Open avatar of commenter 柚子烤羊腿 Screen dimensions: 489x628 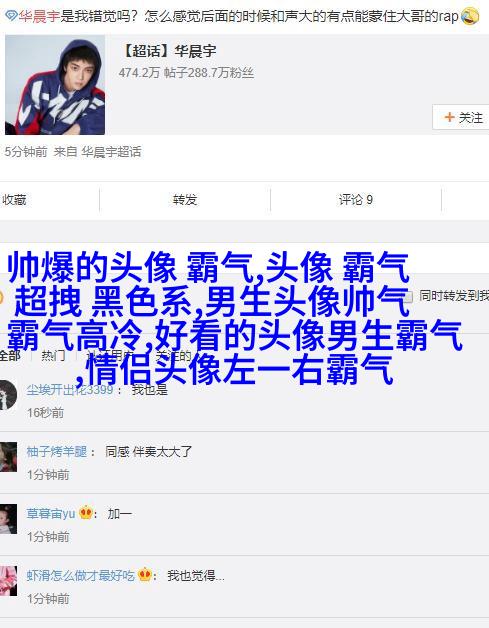coord(8,457)
